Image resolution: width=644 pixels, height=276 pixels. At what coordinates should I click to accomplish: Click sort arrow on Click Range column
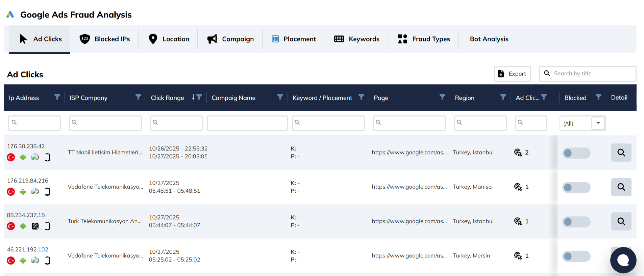[x=193, y=97]
